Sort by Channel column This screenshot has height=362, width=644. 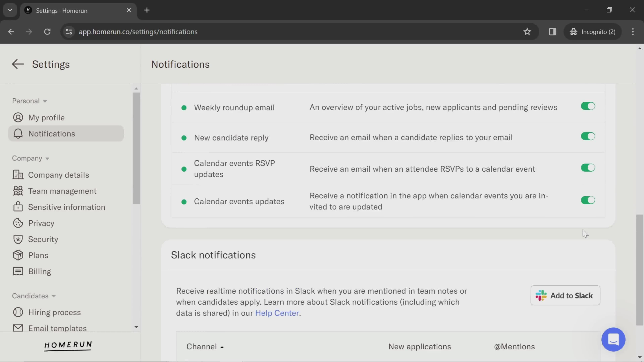click(x=205, y=347)
